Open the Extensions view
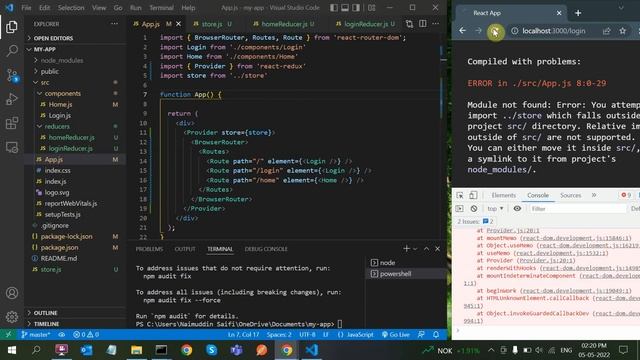Screen dimensions: 640x360 point(11,123)
